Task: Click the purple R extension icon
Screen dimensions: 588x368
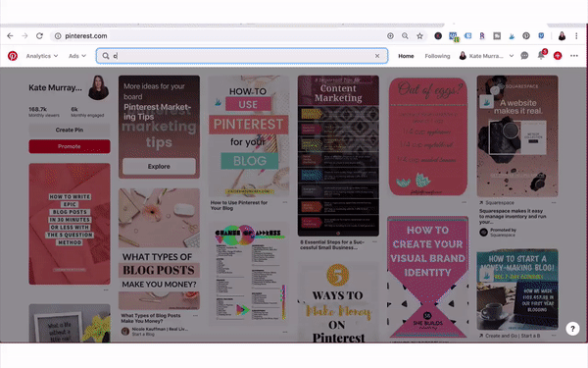Action: coord(482,36)
